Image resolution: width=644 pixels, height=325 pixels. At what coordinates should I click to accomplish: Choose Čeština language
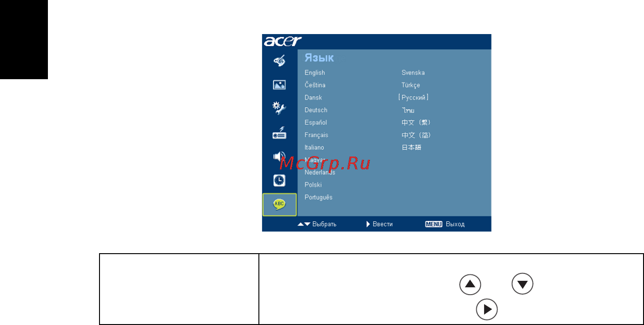tap(315, 85)
